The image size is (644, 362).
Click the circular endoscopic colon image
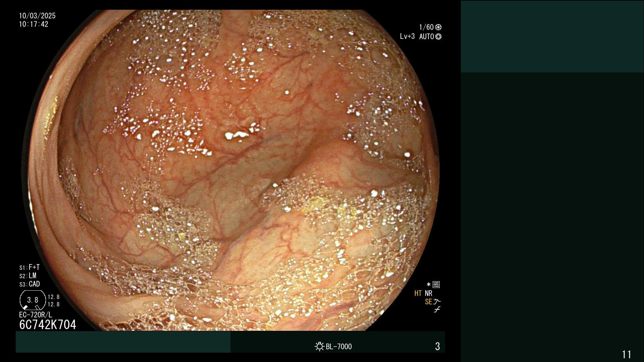point(231,170)
